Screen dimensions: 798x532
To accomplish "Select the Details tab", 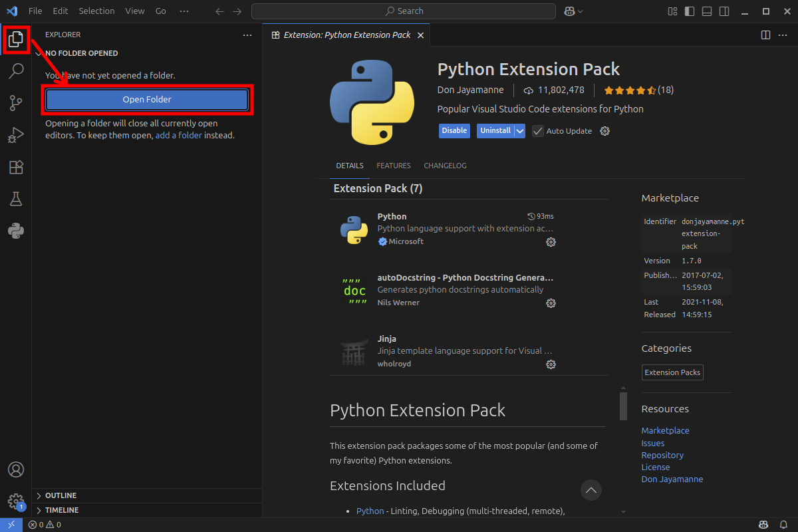I will tap(350, 166).
